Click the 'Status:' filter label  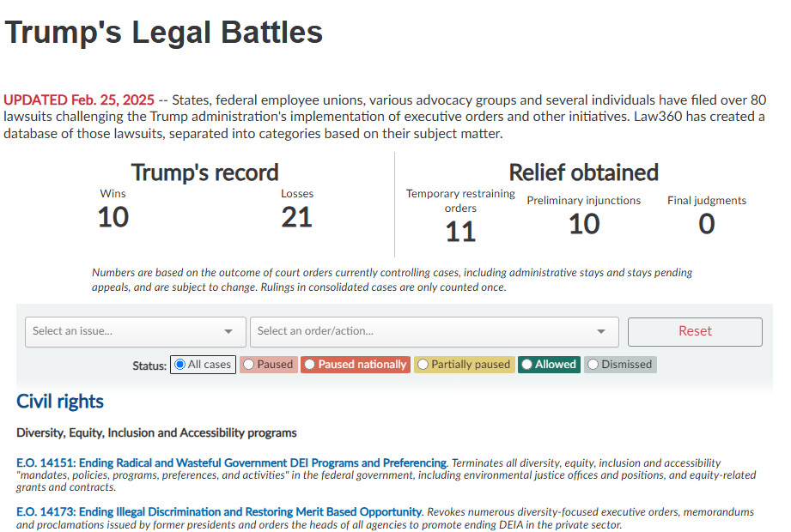tap(149, 366)
